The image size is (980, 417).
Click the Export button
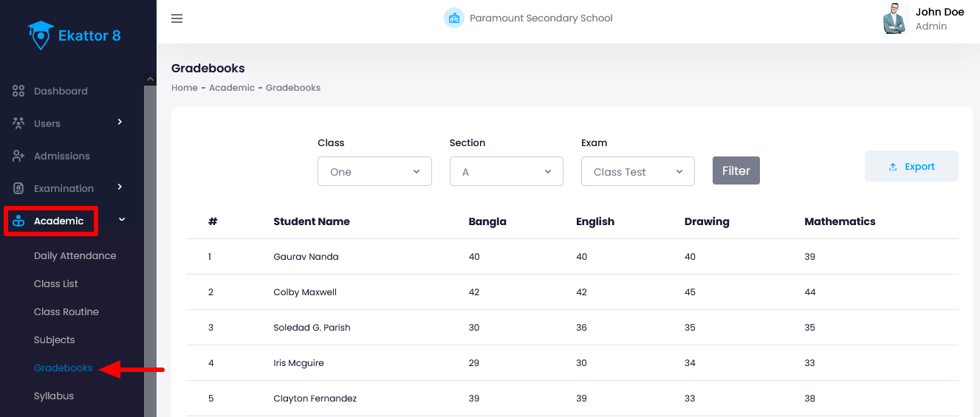tap(911, 166)
